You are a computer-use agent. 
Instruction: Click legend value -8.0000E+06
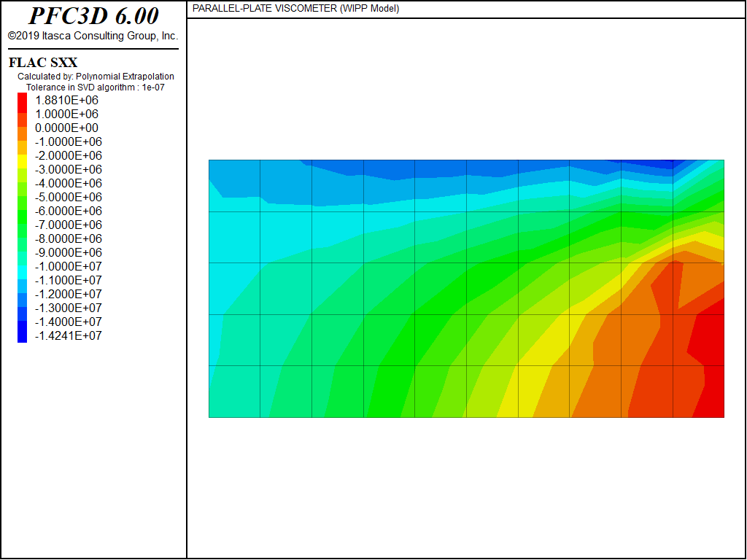coord(68,238)
